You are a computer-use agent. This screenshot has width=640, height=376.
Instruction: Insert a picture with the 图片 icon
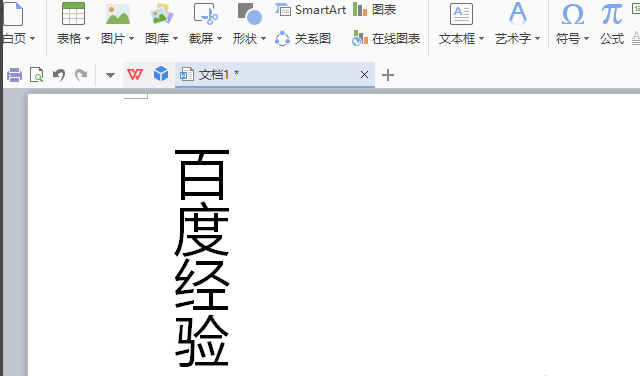[118, 14]
